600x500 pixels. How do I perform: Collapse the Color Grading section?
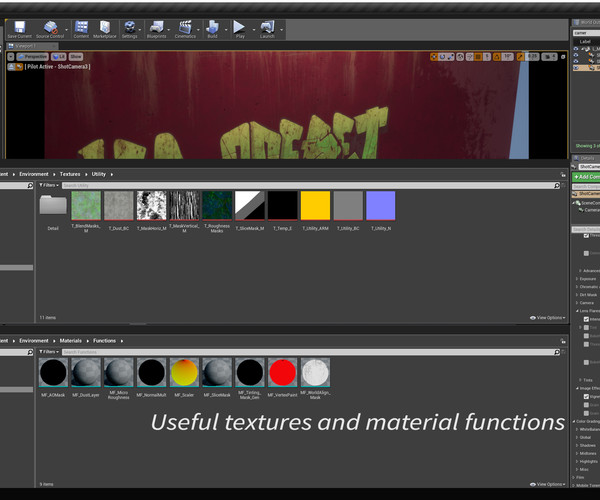[574, 422]
